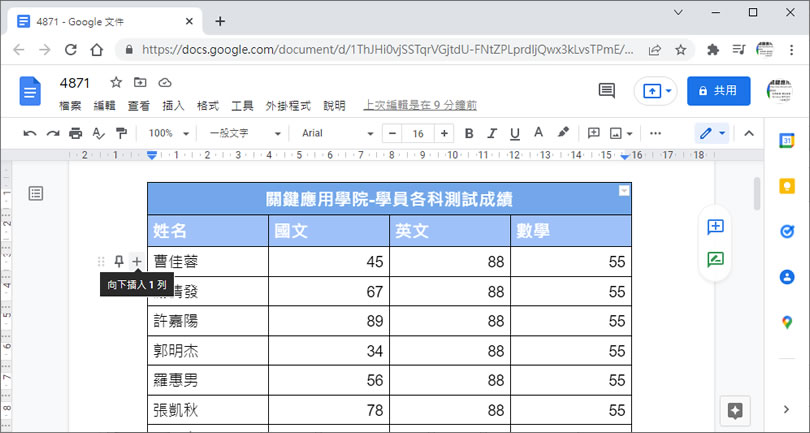The width and height of the screenshot is (810, 433).
Task: Apply italic formatting
Action: pyautogui.click(x=492, y=133)
